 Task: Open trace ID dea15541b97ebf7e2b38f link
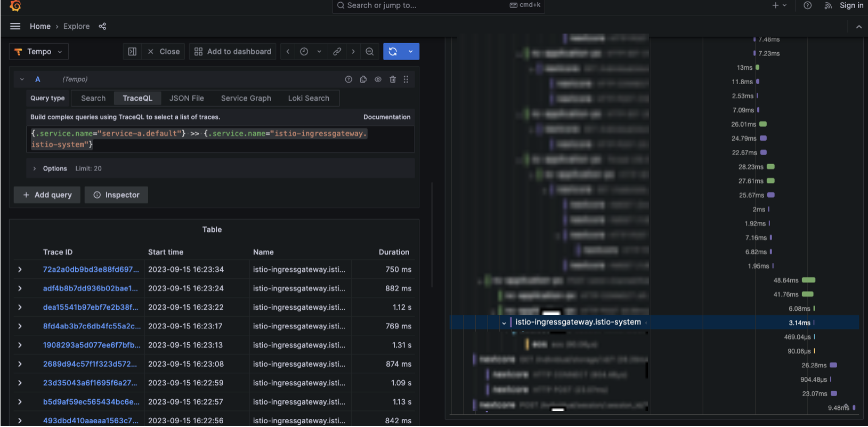coord(90,308)
